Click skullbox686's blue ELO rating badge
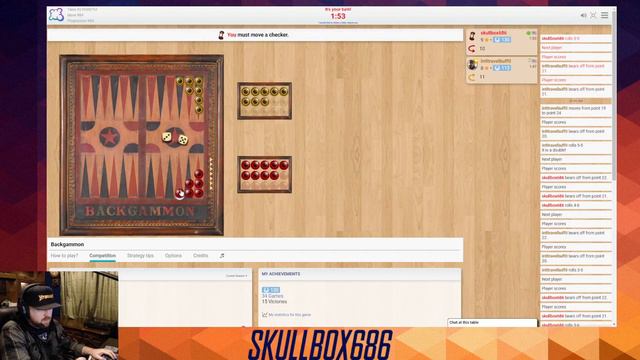This screenshot has width=640, height=360. point(502,40)
